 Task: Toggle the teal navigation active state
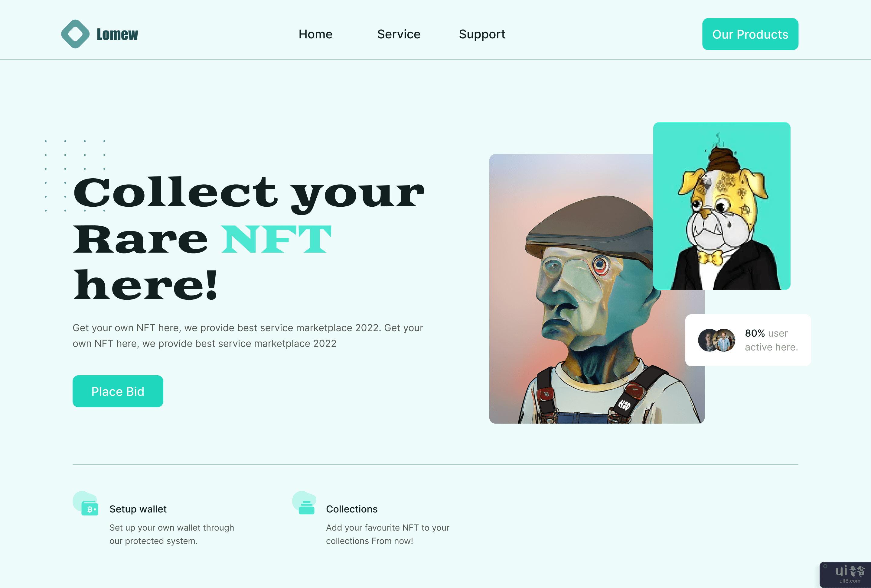tap(752, 34)
